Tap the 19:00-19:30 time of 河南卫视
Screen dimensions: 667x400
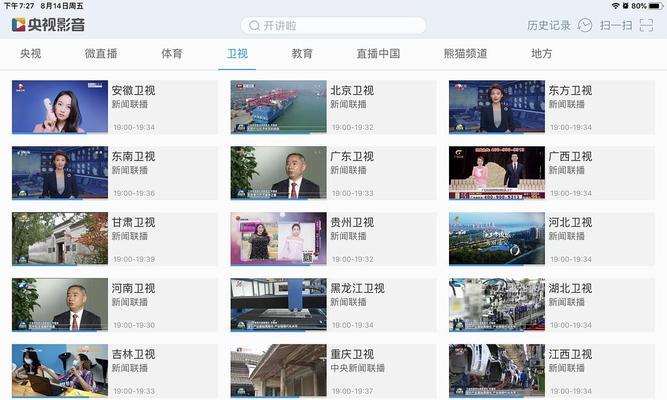[134, 325]
